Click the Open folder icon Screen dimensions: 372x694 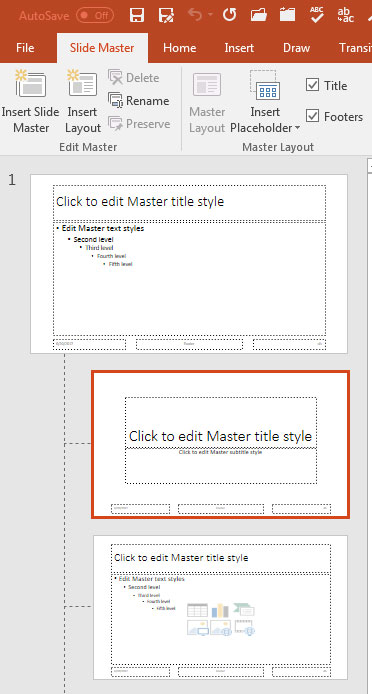[x=259, y=15]
